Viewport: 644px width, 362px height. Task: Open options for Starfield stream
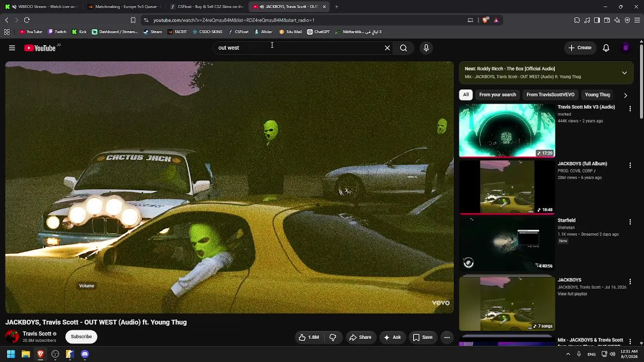point(630,222)
